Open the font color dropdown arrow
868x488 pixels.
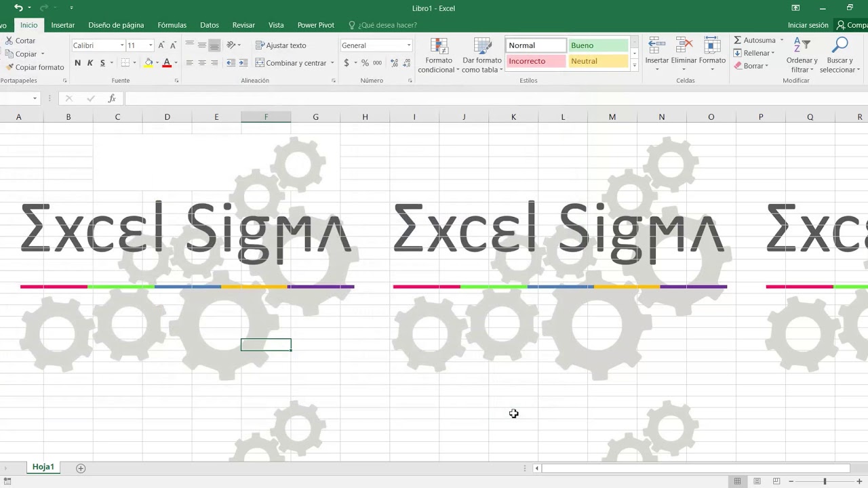(x=176, y=63)
